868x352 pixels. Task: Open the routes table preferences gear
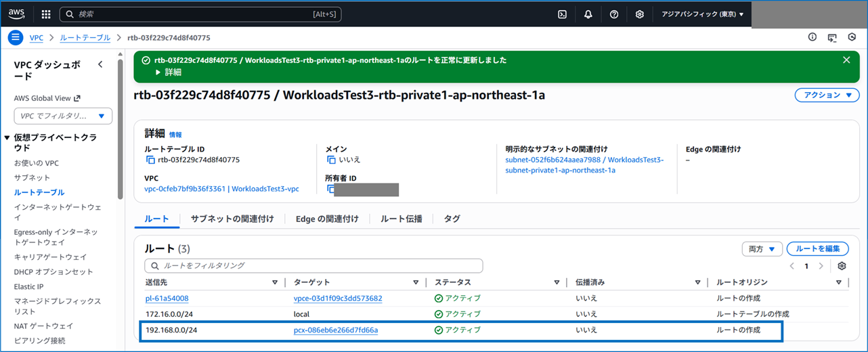(842, 266)
